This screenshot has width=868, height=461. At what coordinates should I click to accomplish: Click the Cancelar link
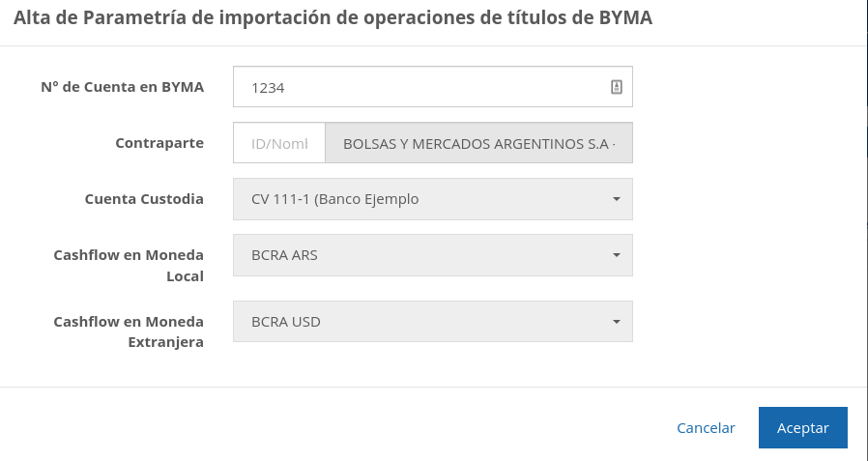(x=706, y=427)
